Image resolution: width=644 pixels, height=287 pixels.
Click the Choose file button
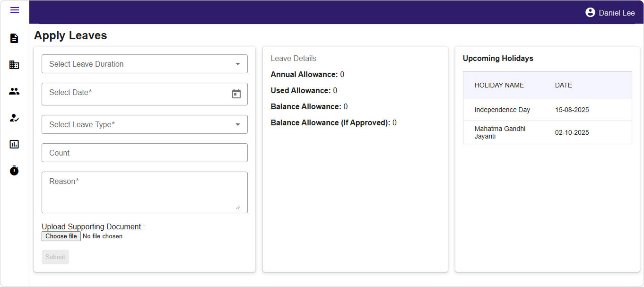(x=61, y=236)
